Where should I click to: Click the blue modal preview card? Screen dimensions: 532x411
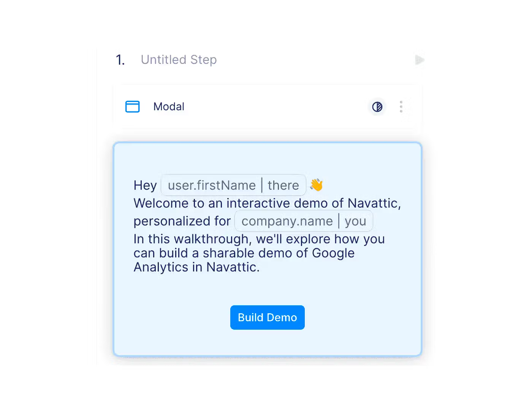pyautogui.click(x=267, y=249)
